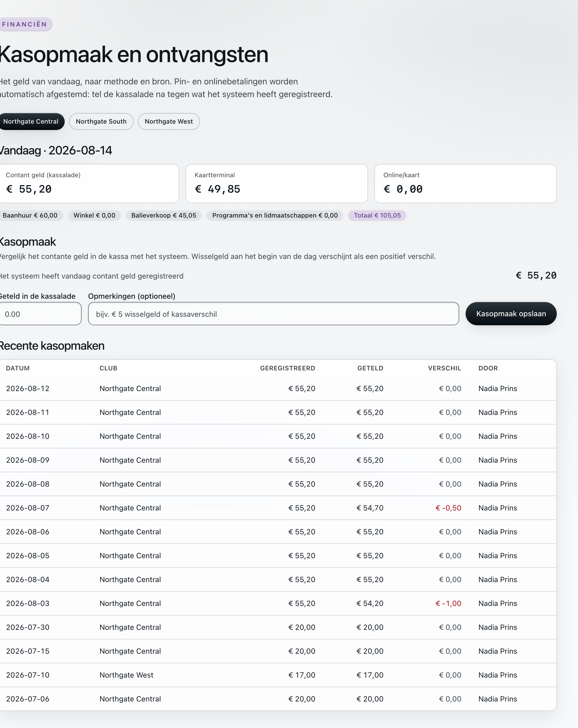The image size is (578, 728).
Task: Click the DOOR column header
Action: (x=488, y=369)
